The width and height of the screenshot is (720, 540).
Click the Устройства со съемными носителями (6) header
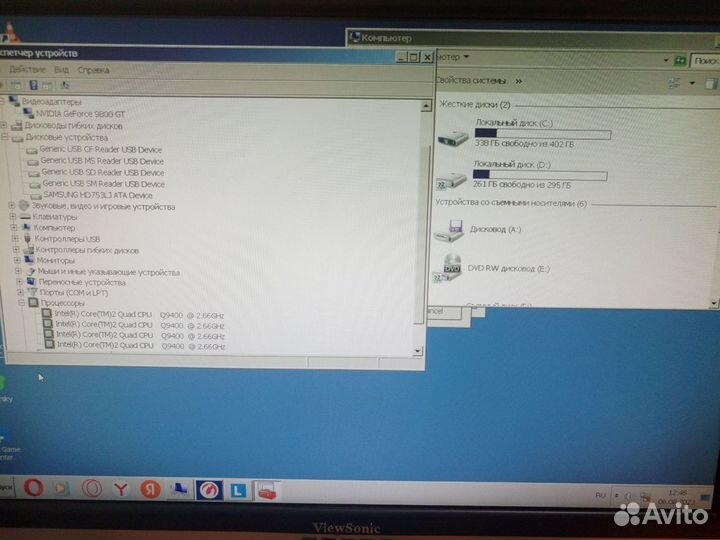coord(511,202)
